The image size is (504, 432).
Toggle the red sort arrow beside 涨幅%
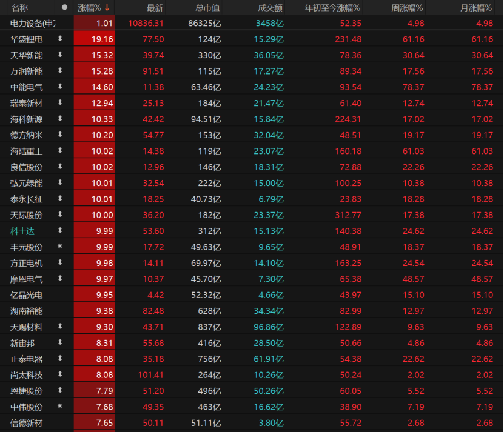107,7
